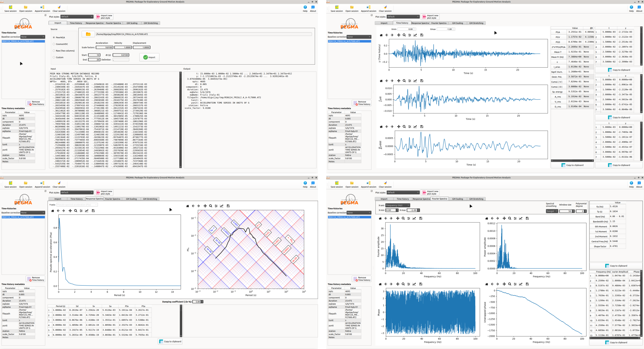Click Clear session in the Import-tab window

[x=59, y=8]
